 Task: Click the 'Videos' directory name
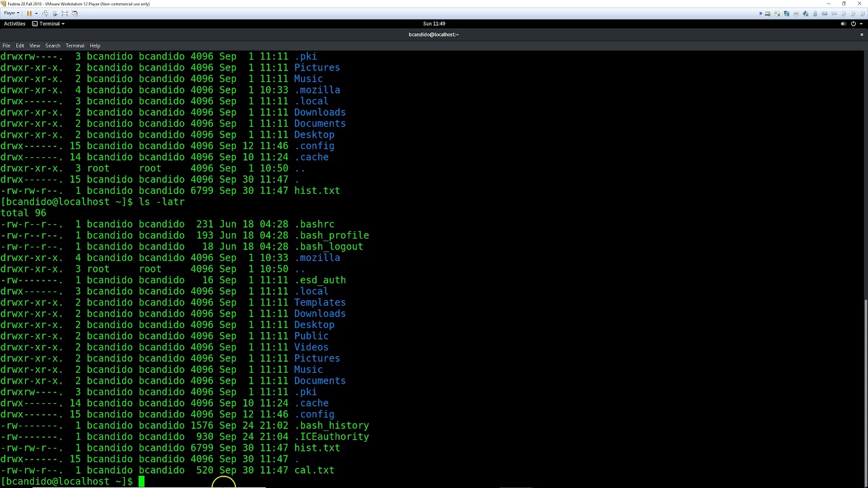[311, 347]
